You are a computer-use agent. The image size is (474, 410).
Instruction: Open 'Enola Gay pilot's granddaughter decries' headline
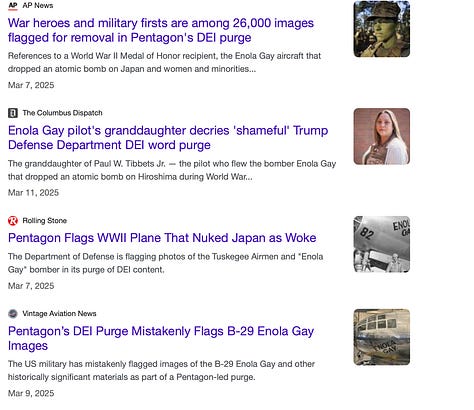(168, 138)
